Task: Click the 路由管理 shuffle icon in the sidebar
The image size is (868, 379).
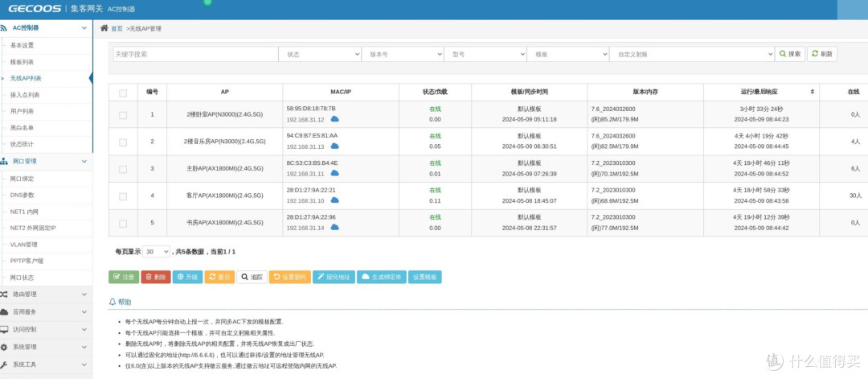Action: (x=3, y=295)
